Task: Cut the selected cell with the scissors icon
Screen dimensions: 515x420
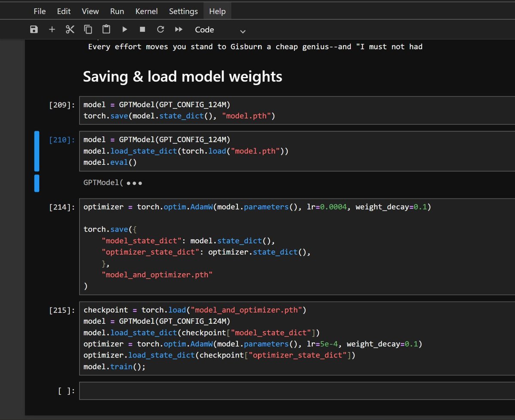Action: [70, 30]
